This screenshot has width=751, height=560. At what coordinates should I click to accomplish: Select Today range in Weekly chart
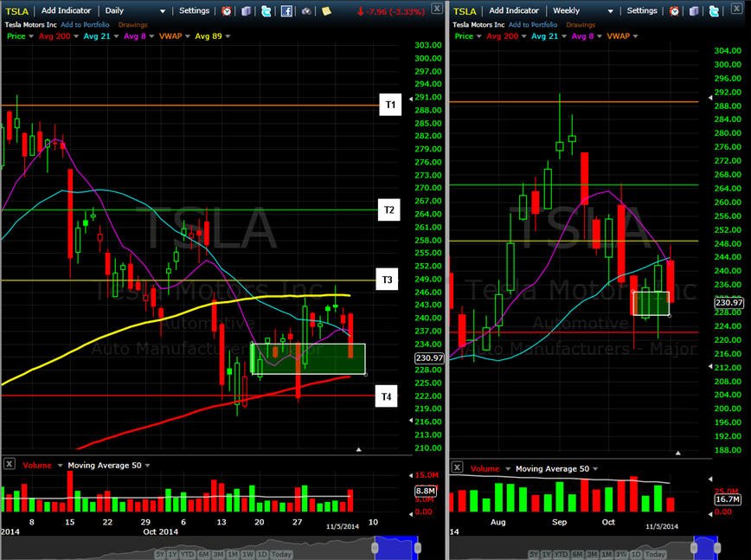click(x=655, y=554)
